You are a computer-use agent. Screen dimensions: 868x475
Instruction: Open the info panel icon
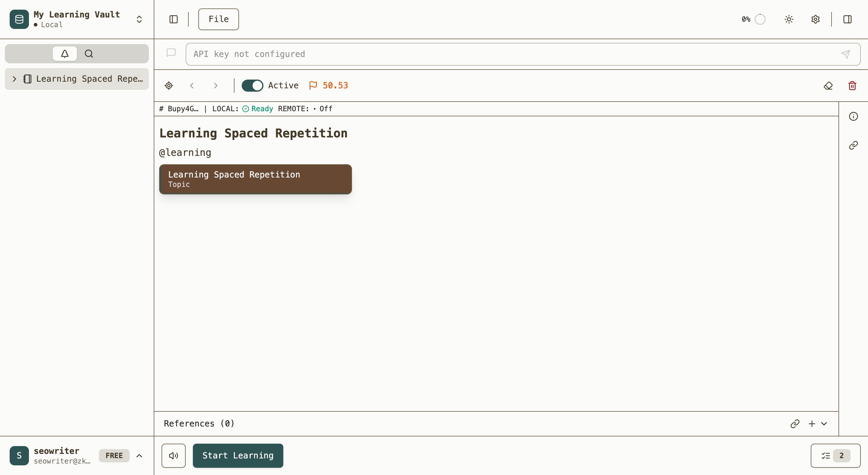[853, 117]
